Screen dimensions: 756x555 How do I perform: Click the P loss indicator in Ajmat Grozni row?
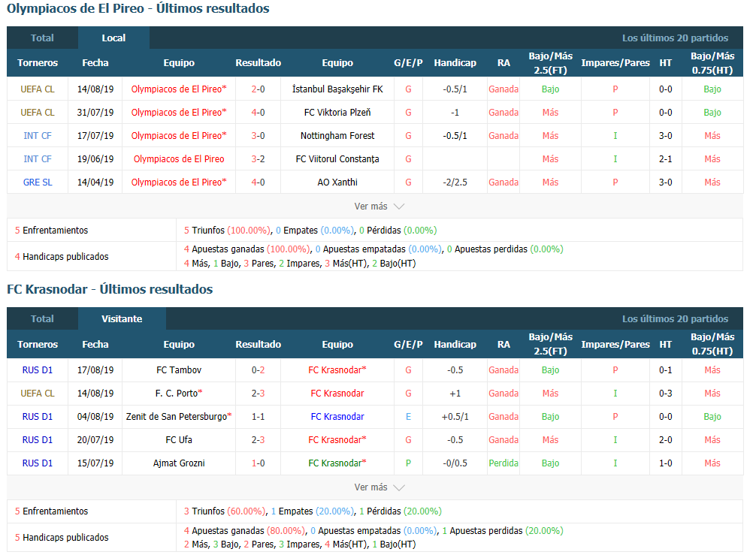tap(408, 463)
